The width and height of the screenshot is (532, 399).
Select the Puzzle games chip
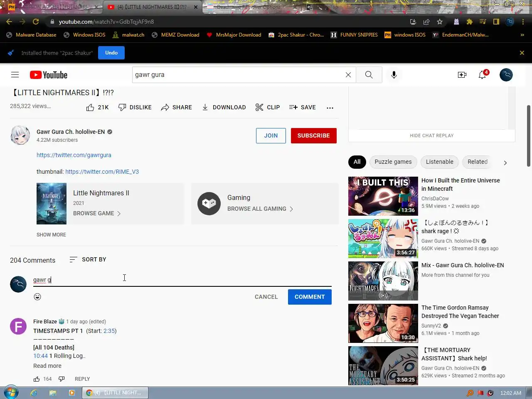point(393,162)
